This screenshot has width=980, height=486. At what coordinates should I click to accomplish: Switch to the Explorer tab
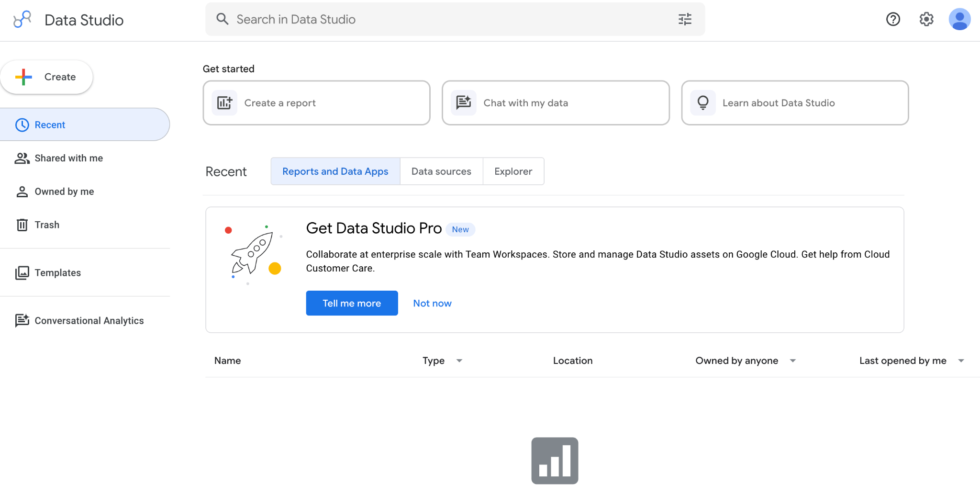point(513,171)
